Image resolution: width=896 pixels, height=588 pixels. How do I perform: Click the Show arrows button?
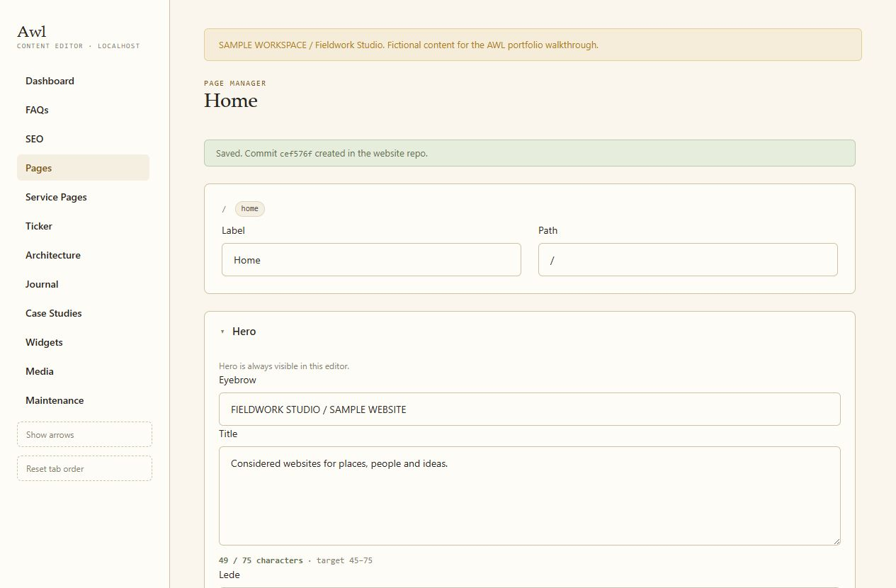click(84, 434)
